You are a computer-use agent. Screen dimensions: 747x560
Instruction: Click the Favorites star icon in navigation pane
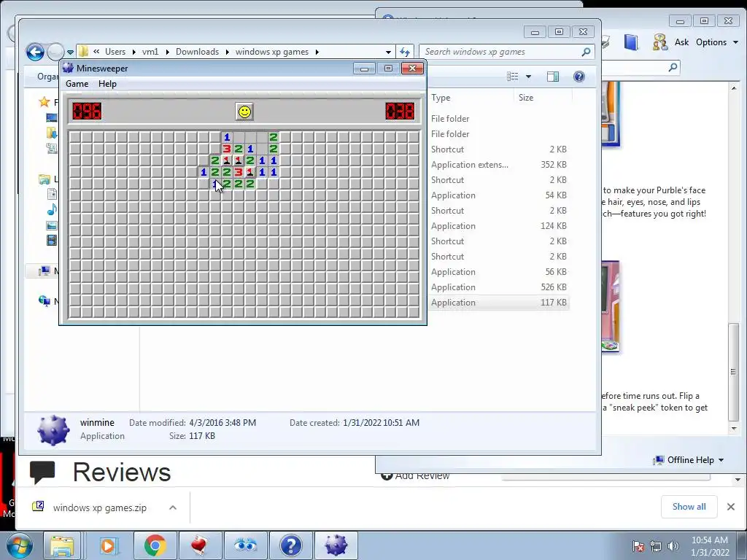[x=44, y=102]
